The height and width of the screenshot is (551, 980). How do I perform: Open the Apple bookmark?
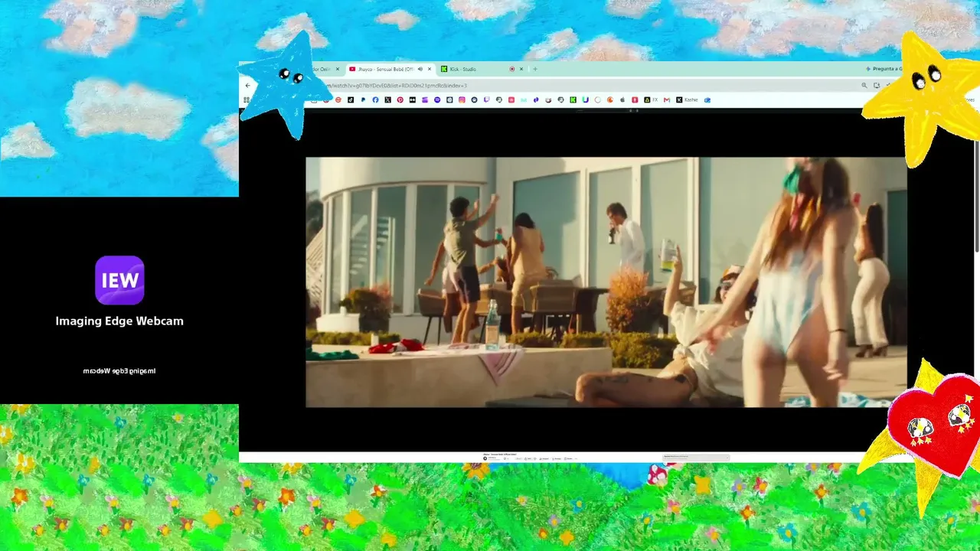coord(622,99)
